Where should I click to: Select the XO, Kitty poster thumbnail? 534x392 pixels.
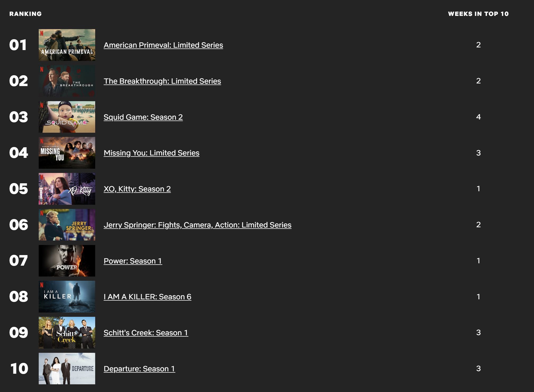tap(67, 189)
